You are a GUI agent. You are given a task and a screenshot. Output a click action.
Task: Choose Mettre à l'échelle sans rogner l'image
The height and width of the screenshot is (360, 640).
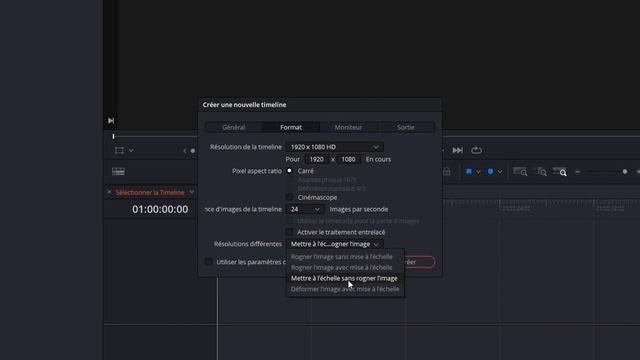tap(344, 278)
